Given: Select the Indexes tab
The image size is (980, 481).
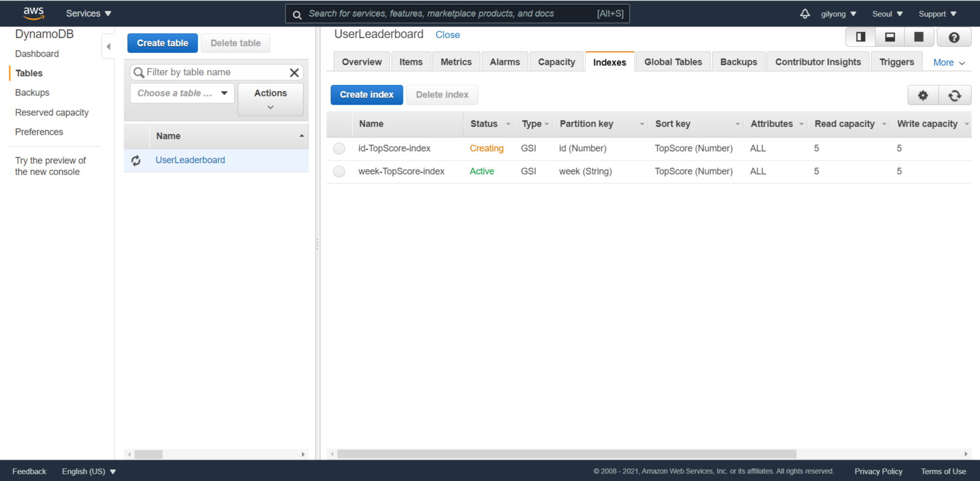Looking at the screenshot, I should click(609, 62).
